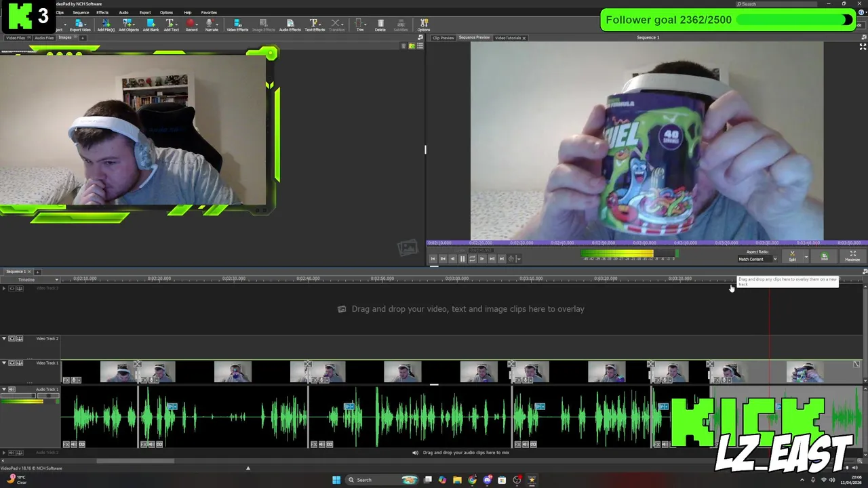Open the Effects menu

(x=102, y=12)
